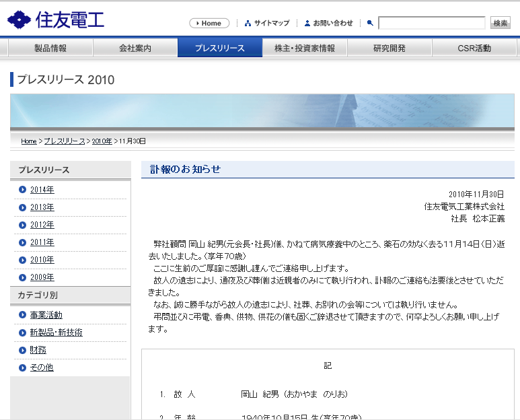
Task: Click the プレスリリース sidebar heading
Action: pos(44,170)
